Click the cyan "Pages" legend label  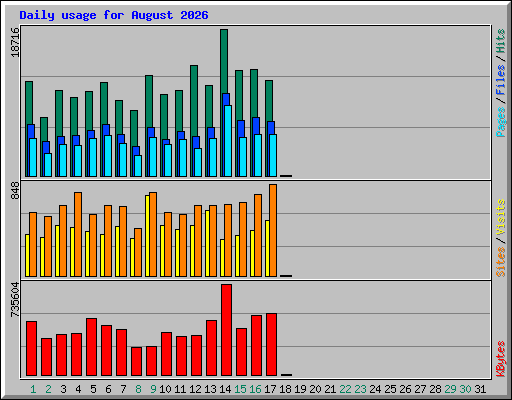pyautogui.click(x=500, y=122)
